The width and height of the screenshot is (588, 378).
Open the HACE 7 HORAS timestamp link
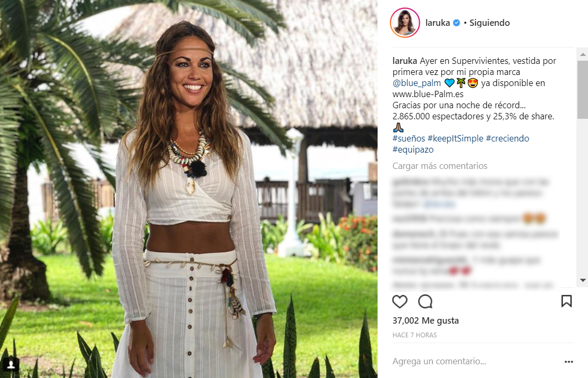pos(415,335)
